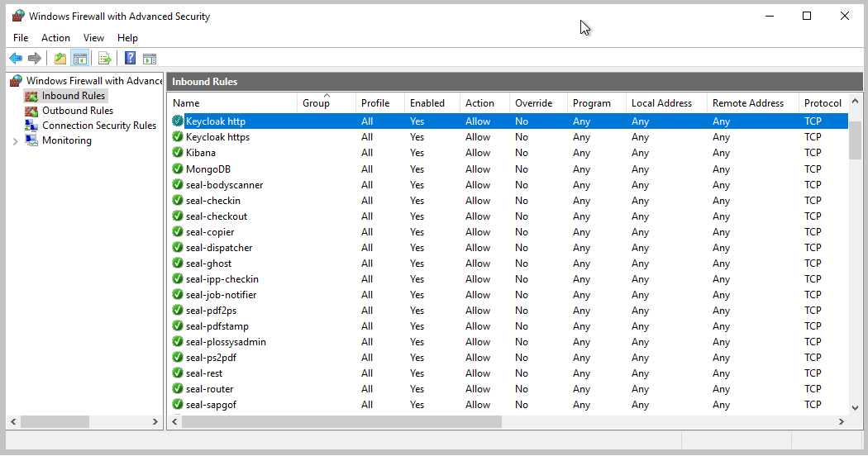The height and width of the screenshot is (456, 868).
Task: Open the Help menu
Action: click(x=127, y=38)
